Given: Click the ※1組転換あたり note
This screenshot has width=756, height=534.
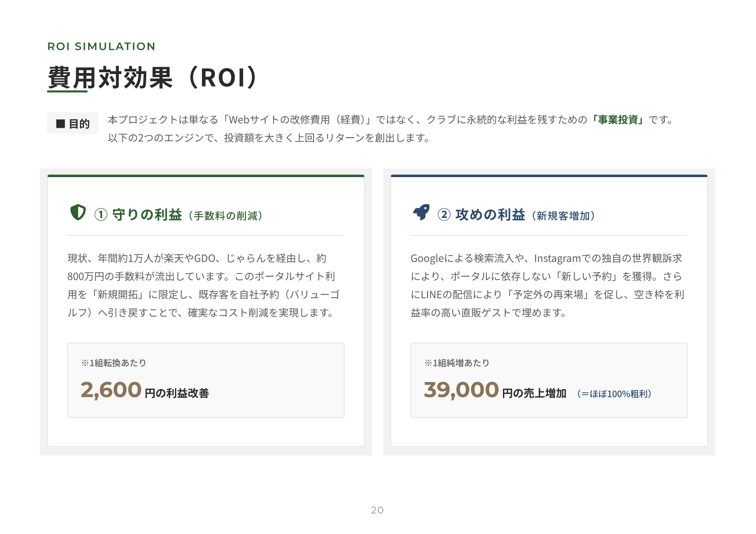Looking at the screenshot, I should (x=114, y=363).
